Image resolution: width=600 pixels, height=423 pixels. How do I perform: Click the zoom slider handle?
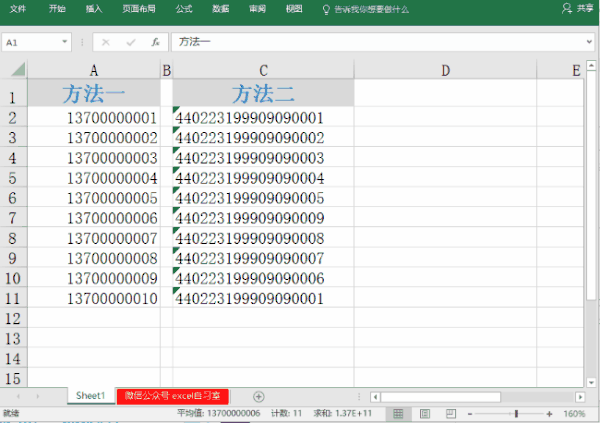(516, 414)
